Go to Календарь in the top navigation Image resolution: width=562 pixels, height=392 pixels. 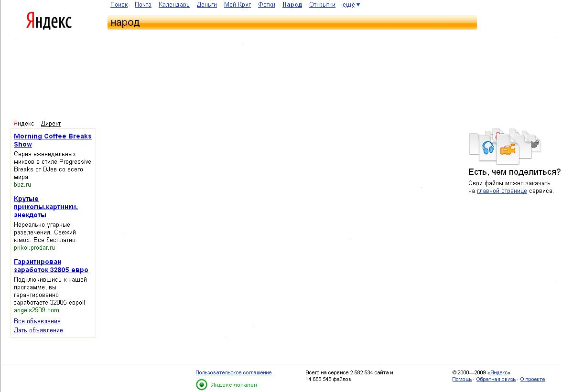point(174,5)
